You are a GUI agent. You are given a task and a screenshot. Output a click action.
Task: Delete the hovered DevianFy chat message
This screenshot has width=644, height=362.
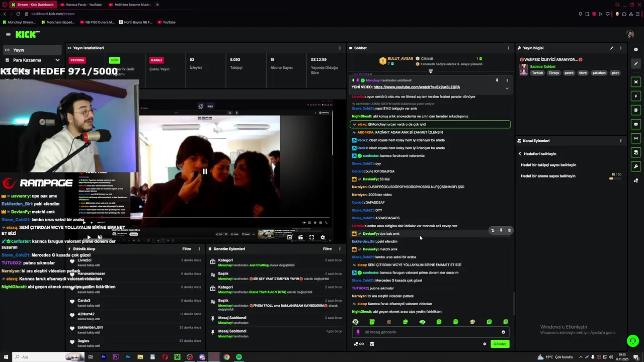click(509, 230)
